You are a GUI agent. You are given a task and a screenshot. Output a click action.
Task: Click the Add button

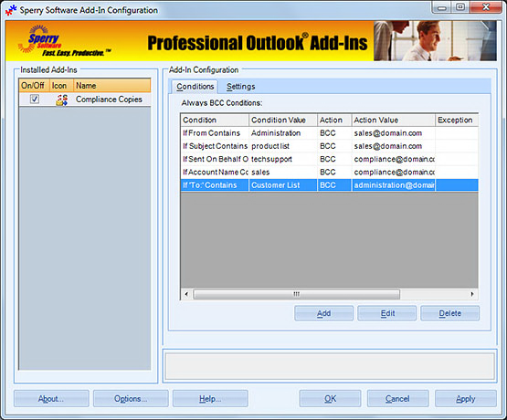pos(323,313)
